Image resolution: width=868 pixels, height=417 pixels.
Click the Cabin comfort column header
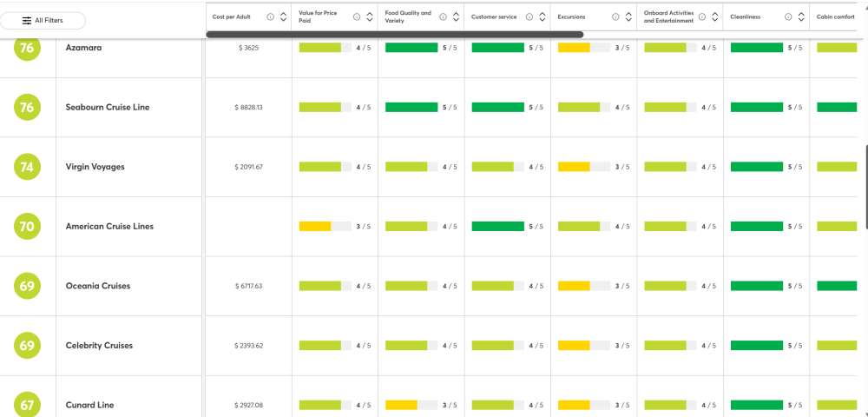pos(836,17)
